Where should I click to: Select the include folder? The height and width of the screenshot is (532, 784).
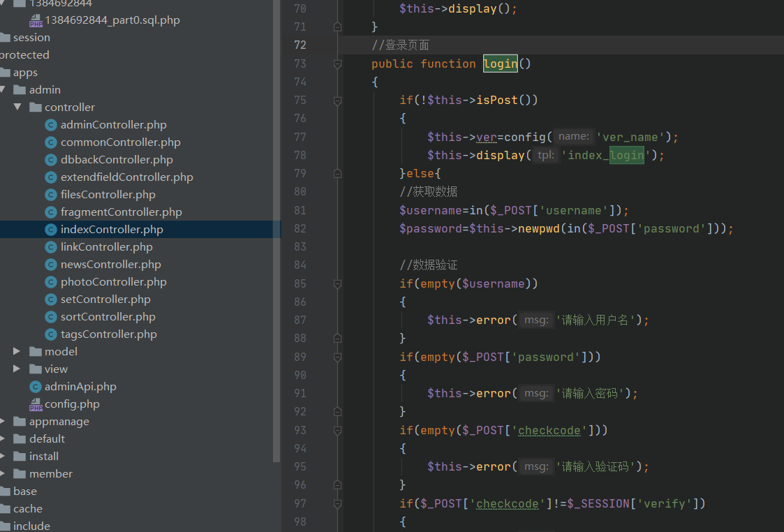pyautogui.click(x=31, y=526)
